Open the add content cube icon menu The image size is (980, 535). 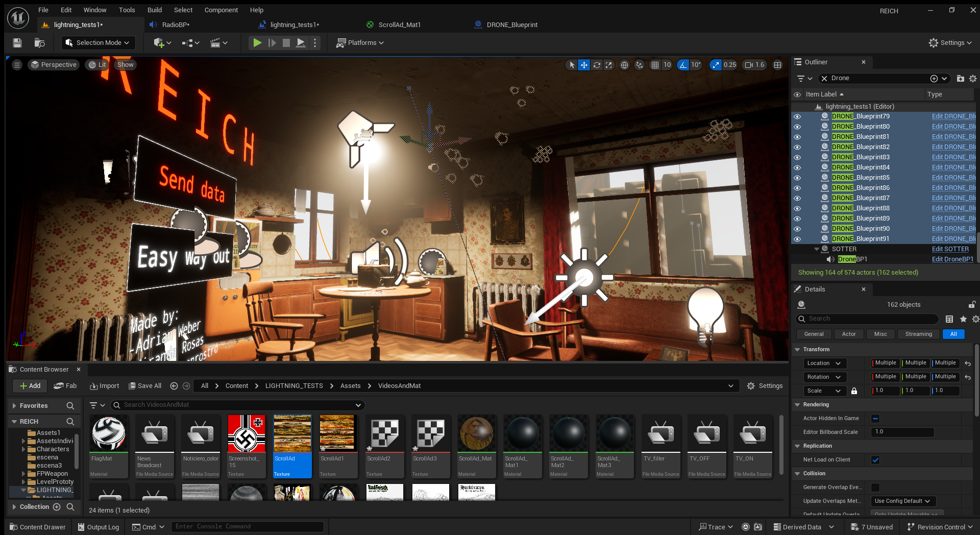pyautogui.click(x=162, y=43)
